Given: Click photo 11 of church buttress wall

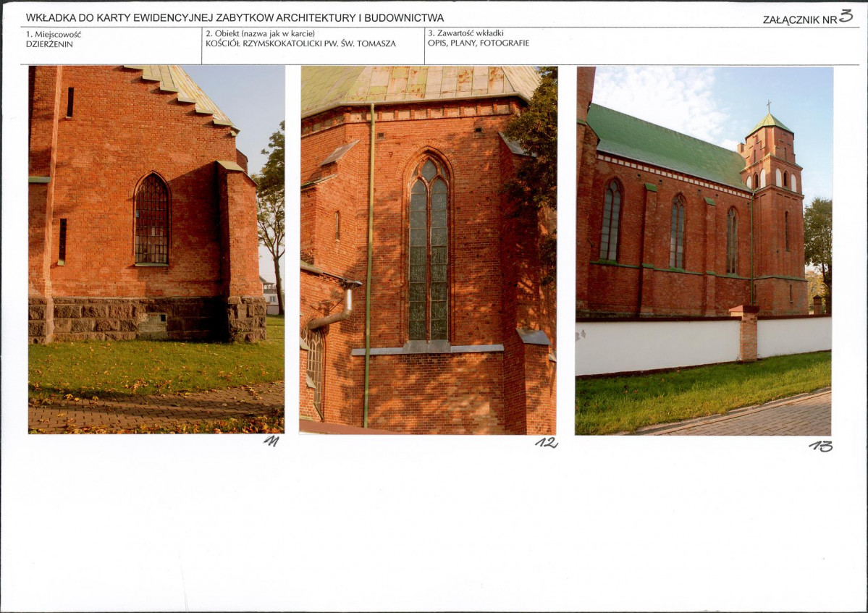Looking at the screenshot, I should pyautogui.click(x=156, y=250).
